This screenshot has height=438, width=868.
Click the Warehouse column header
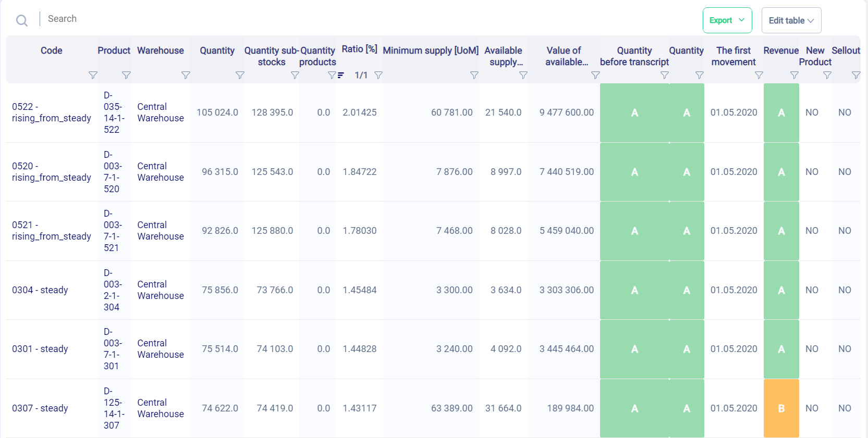click(160, 51)
